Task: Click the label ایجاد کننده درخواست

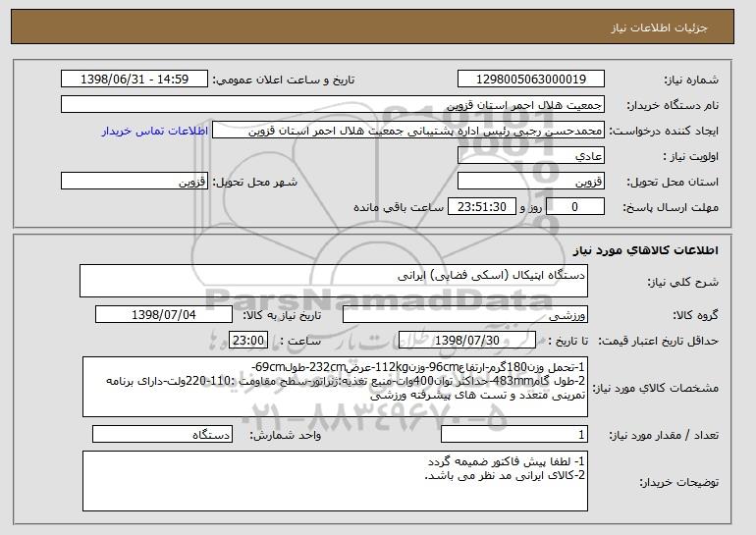Action: point(664,132)
